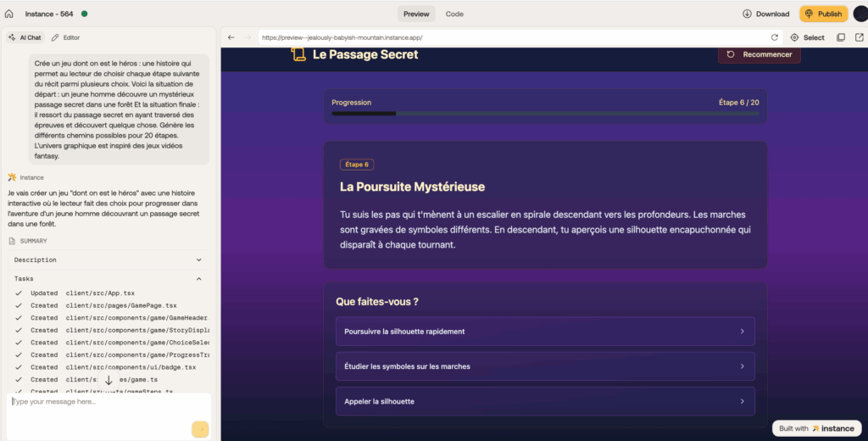The height and width of the screenshot is (441, 868).
Task: Click the home icon in top bar
Action: (x=9, y=14)
